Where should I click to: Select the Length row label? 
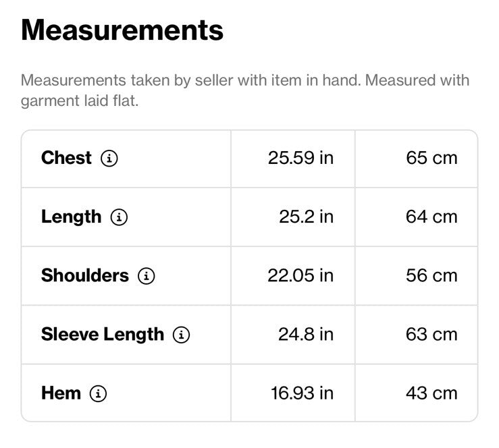tap(72, 217)
